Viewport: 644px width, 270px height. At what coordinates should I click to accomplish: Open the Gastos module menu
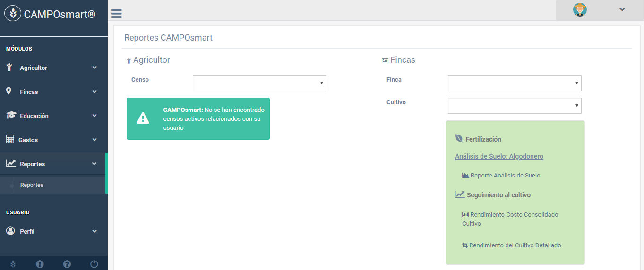tap(53, 140)
